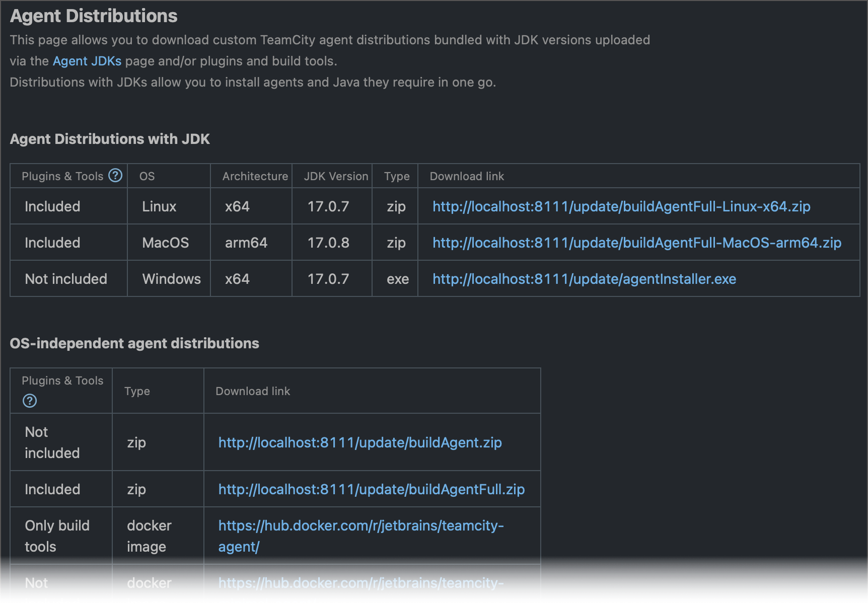The width and height of the screenshot is (868, 606).
Task: Open the teamcity-minimal-agent Docker image link
Action: (360, 583)
